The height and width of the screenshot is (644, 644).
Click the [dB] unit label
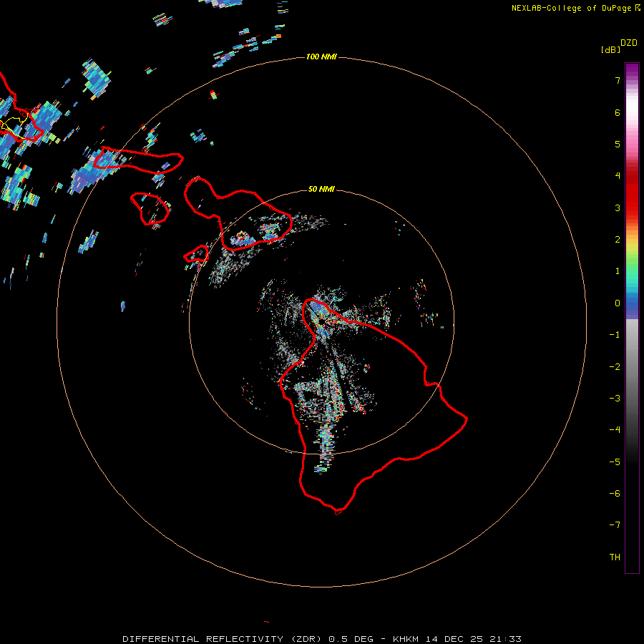click(610, 49)
